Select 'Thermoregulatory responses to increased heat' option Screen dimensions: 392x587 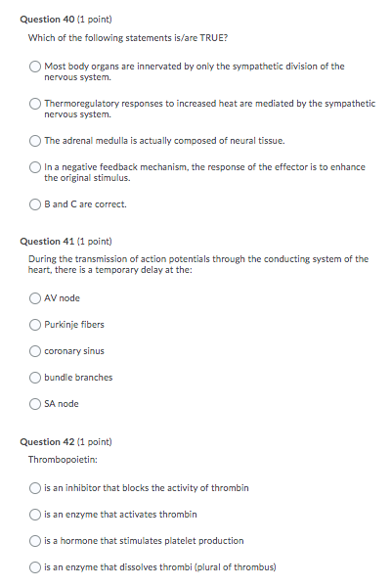pos(35,104)
